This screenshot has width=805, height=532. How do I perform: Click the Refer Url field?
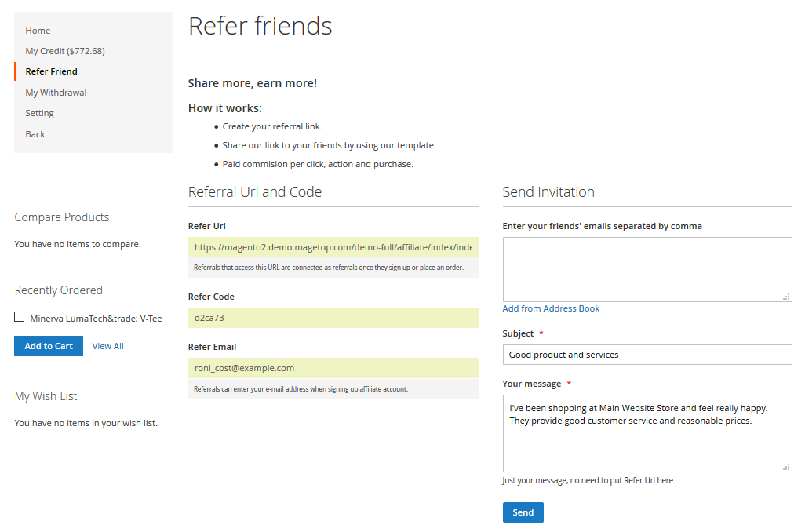(x=333, y=247)
